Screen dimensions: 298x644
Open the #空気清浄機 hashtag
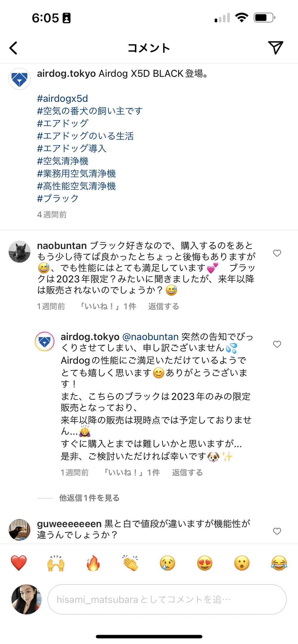[x=63, y=161]
